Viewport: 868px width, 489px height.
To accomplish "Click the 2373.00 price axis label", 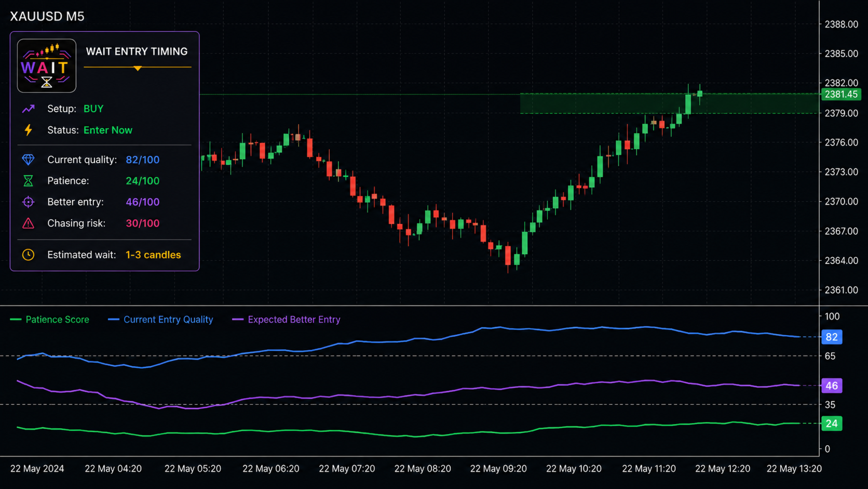I will pyautogui.click(x=842, y=172).
